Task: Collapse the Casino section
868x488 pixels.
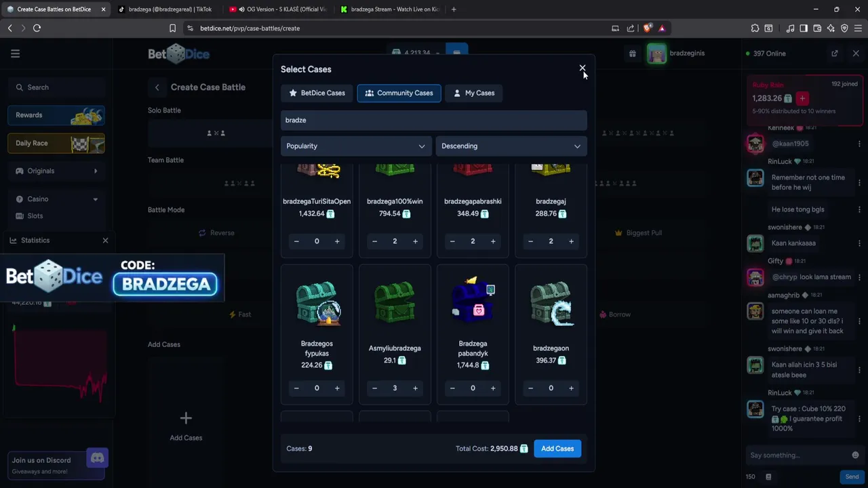Action: coord(57,199)
